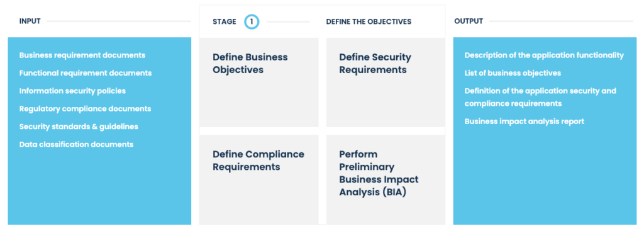
Task: Choose Data classification documents item
Action: [76, 145]
